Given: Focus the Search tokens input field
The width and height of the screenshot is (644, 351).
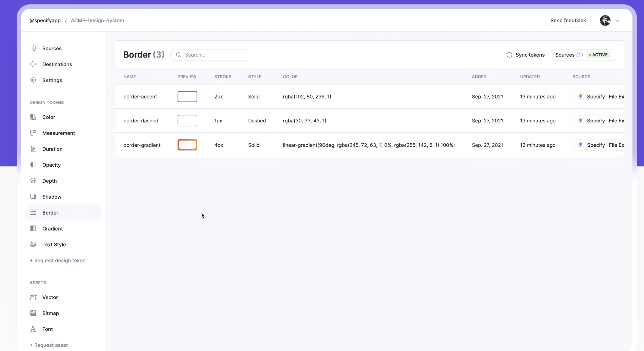Looking at the screenshot, I should (x=209, y=55).
